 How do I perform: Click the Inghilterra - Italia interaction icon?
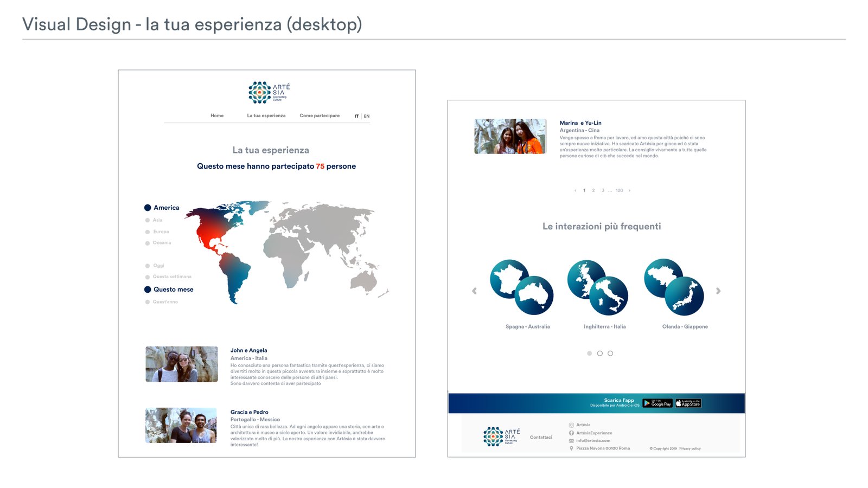pyautogui.click(x=597, y=287)
